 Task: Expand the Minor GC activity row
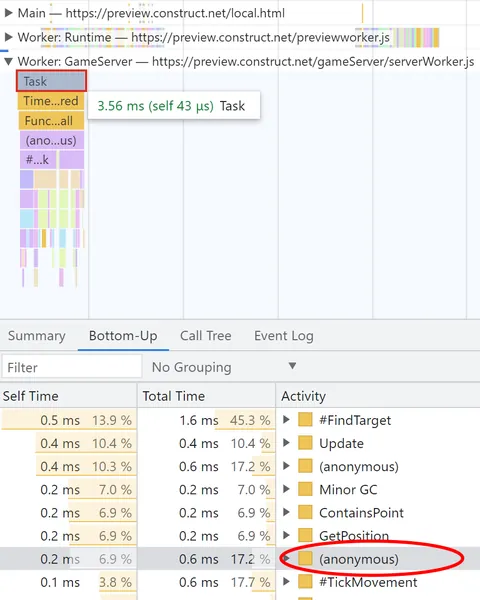(286, 489)
